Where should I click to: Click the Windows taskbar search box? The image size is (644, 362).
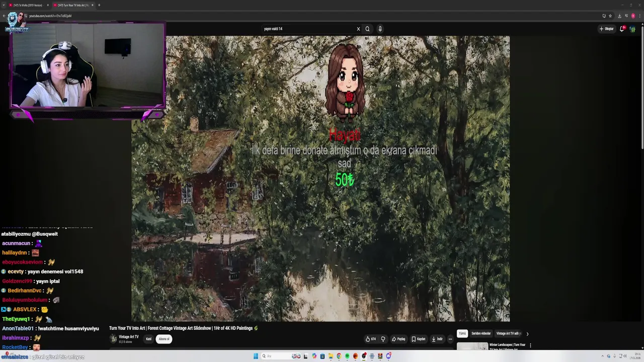281,356
